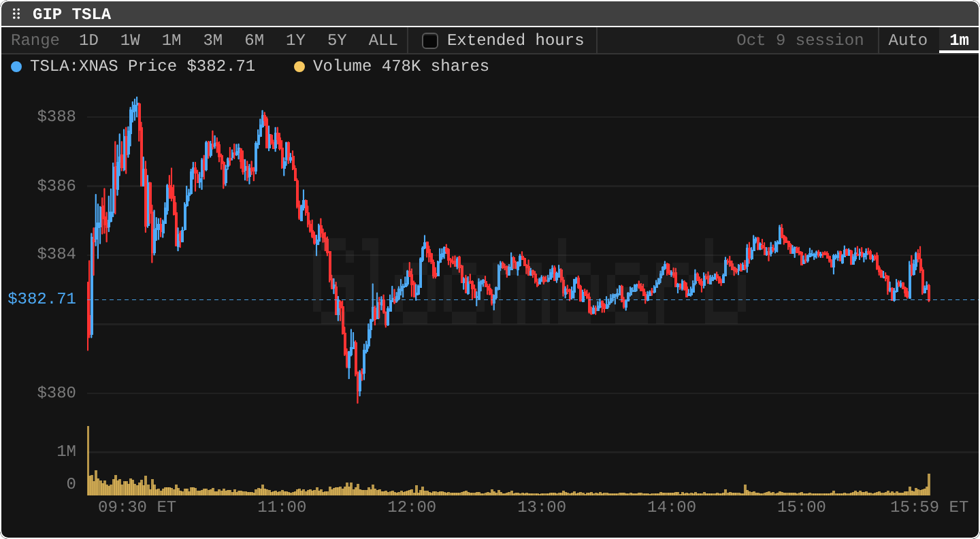Image resolution: width=980 pixels, height=539 pixels.
Task: Select the 1W range
Action: click(x=130, y=40)
